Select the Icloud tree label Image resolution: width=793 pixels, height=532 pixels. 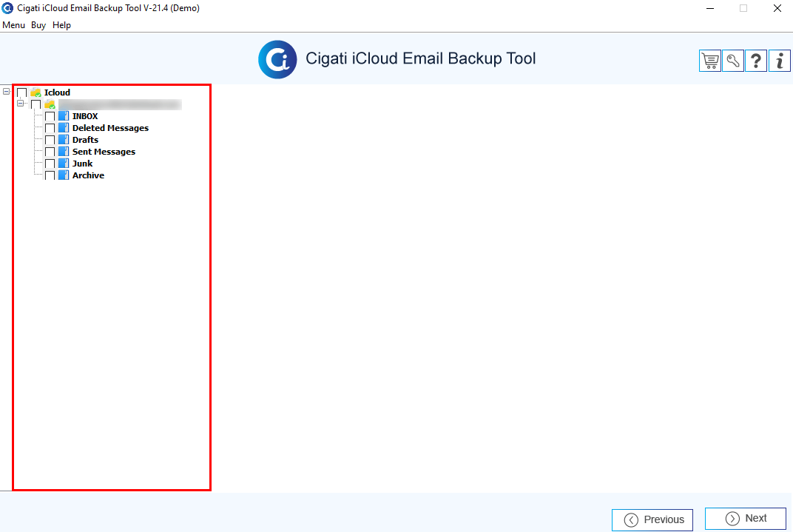[57, 92]
